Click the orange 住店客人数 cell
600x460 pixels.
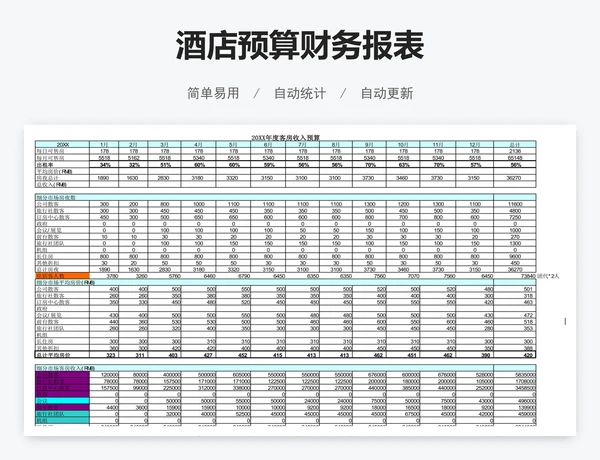pos(62,276)
